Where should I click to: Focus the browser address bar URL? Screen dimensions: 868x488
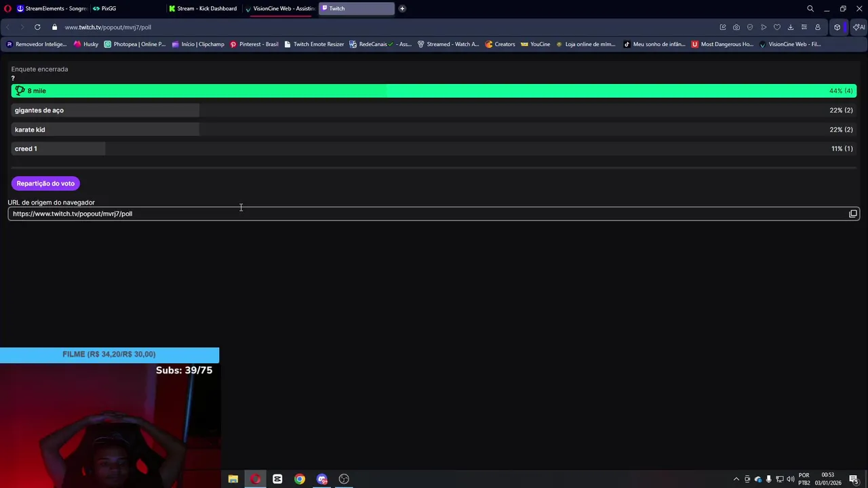coord(108,27)
